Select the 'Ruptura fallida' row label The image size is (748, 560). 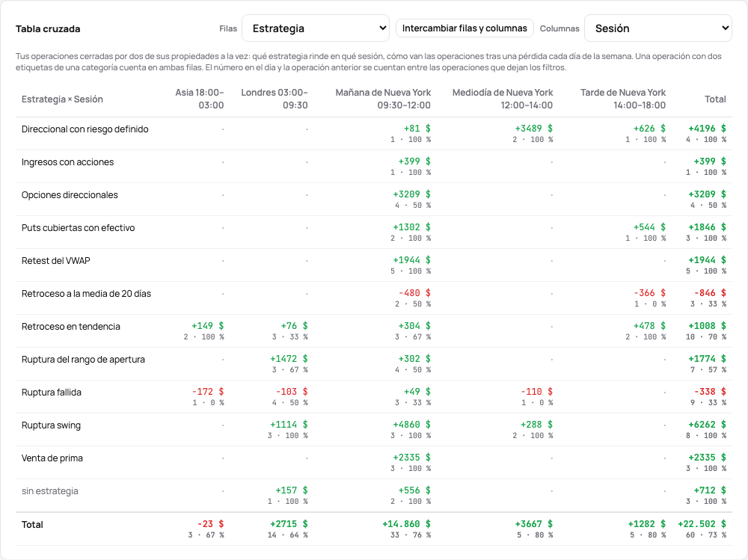52,393
